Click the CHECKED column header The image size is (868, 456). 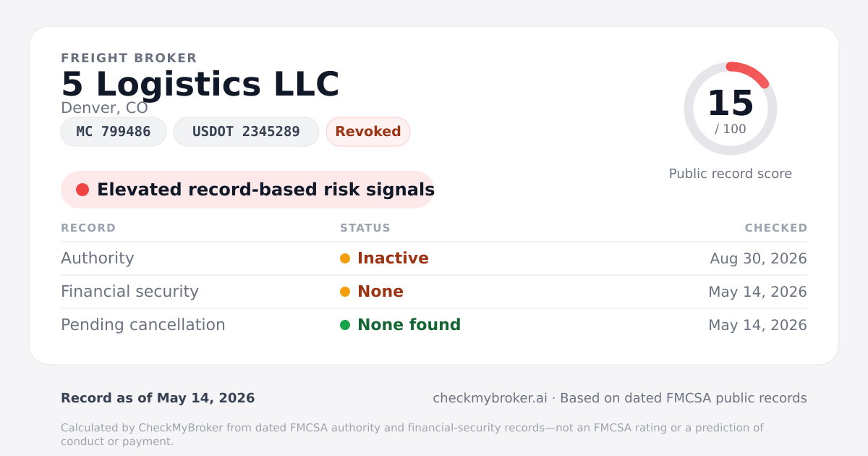coord(776,228)
